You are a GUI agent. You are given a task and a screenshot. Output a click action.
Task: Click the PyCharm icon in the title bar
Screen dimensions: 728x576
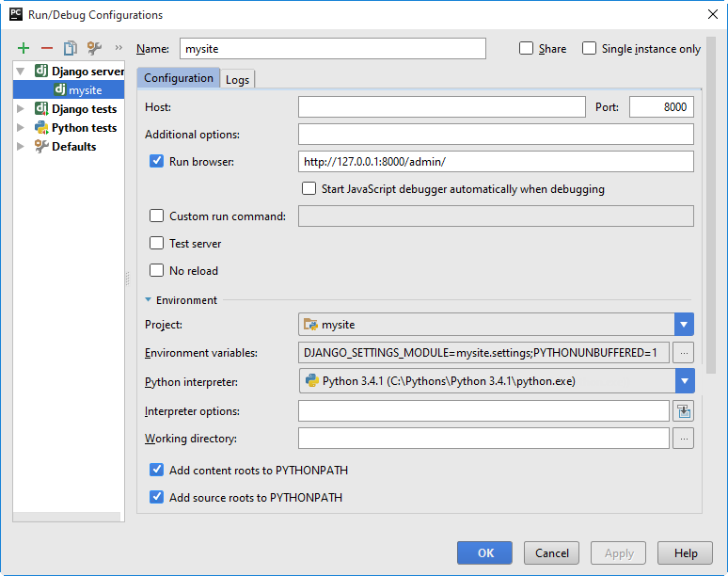coord(16,14)
